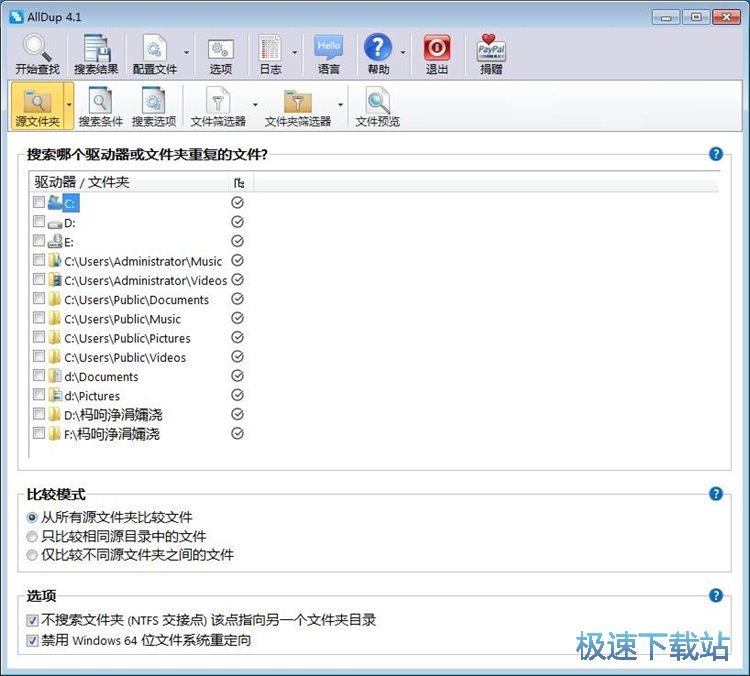750x676 pixels.
Task: Click status circle for C:\Users\Administrator\Music
Action: pos(237,260)
